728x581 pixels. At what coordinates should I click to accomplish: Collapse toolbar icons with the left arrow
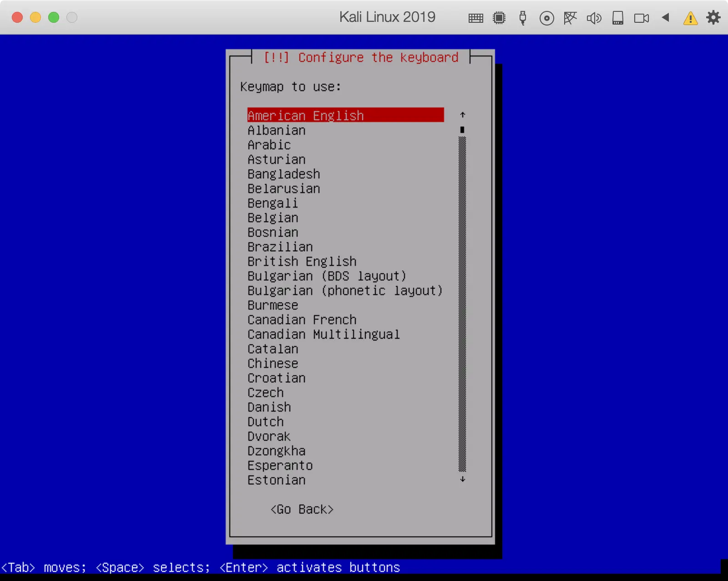(665, 17)
